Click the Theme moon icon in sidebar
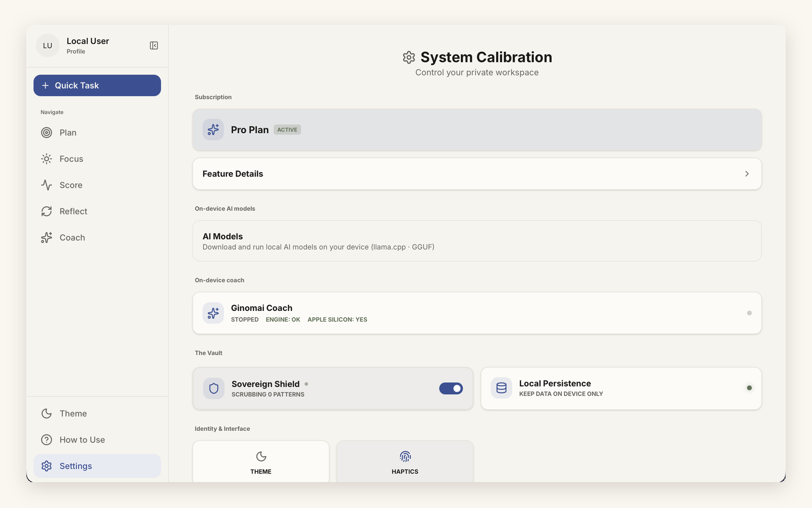Image resolution: width=812 pixels, height=508 pixels. click(47, 414)
